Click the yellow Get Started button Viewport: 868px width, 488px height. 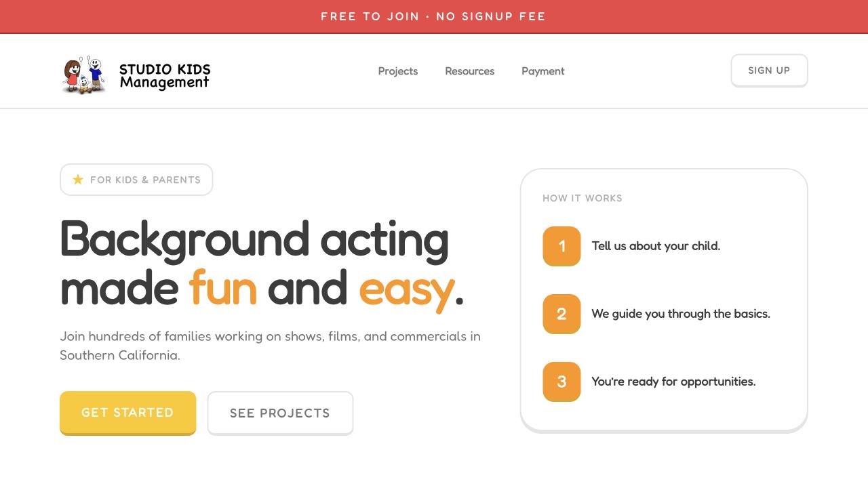(x=127, y=413)
